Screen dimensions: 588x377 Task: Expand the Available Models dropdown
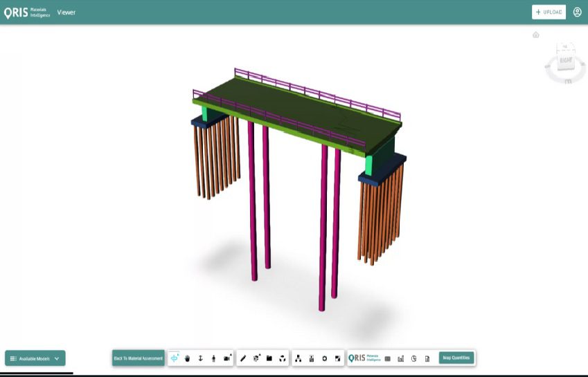click(35, 358)
